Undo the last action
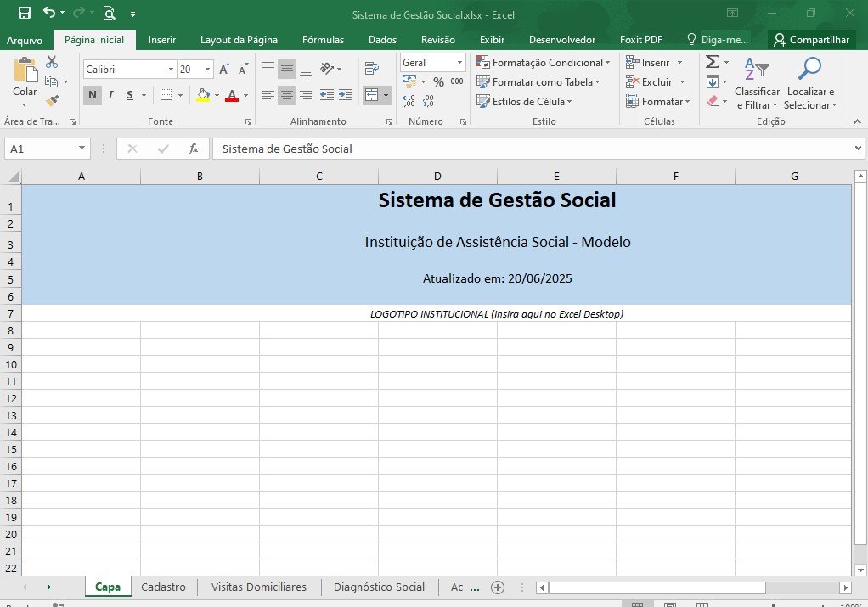 click(48, 12)
